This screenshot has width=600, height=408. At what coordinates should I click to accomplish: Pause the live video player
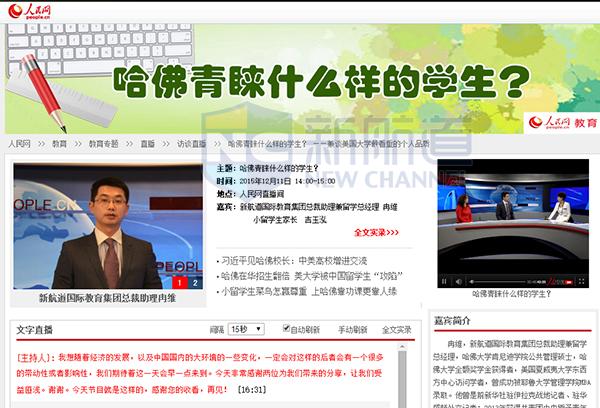444,282
